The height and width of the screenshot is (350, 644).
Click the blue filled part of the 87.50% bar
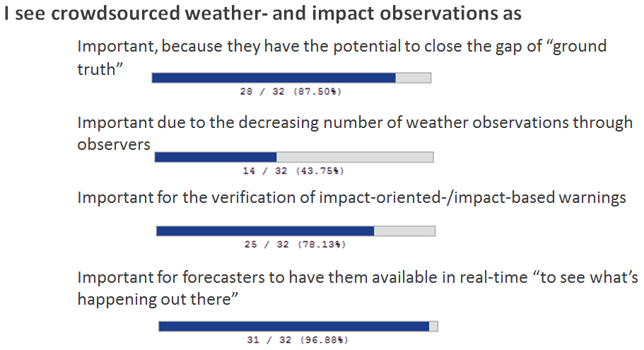274,78
